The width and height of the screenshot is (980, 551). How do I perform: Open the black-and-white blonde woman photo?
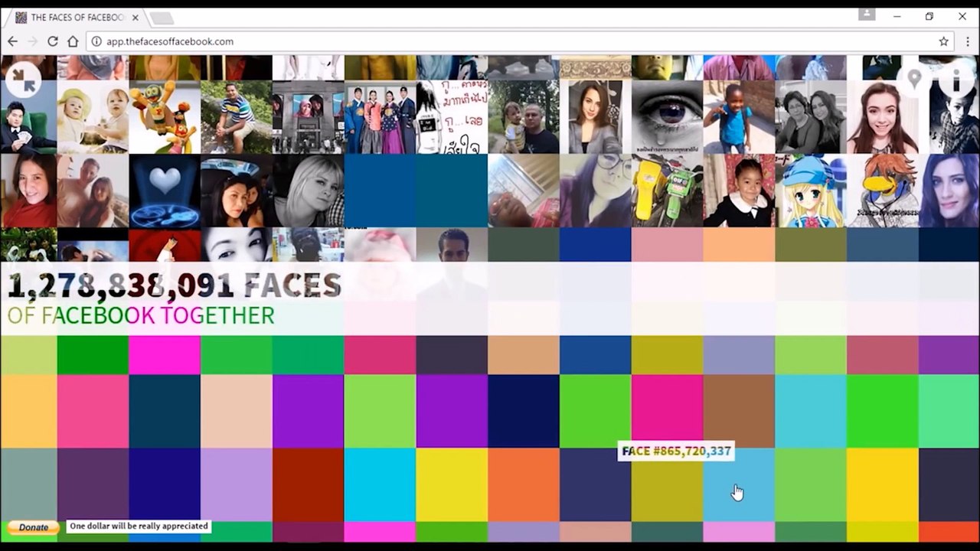click(308, 191)
